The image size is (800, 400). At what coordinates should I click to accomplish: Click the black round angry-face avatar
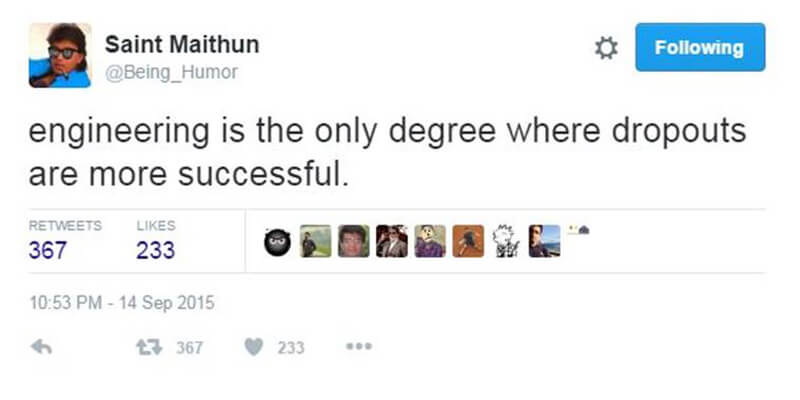pyautogui.click(x=277, y=241)
